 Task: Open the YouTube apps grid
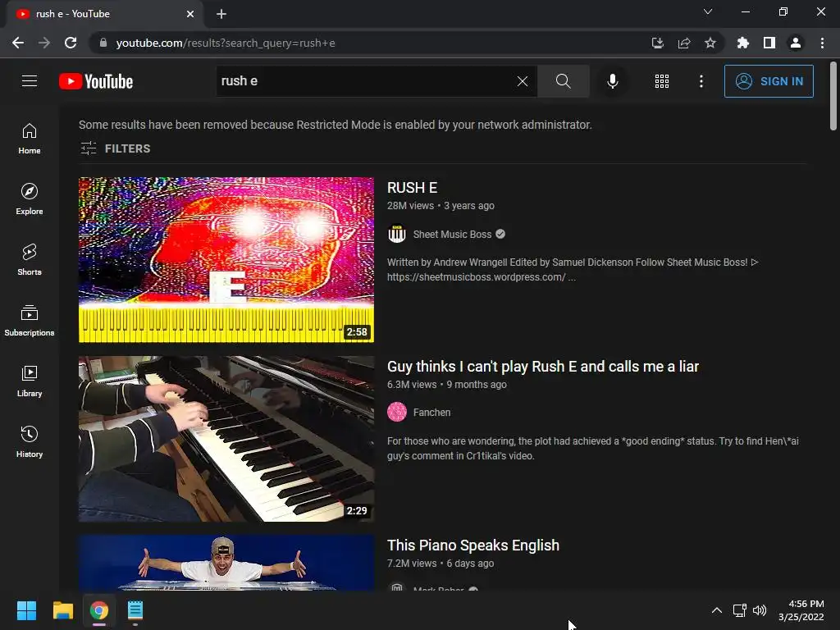click(x=662, y=81)
